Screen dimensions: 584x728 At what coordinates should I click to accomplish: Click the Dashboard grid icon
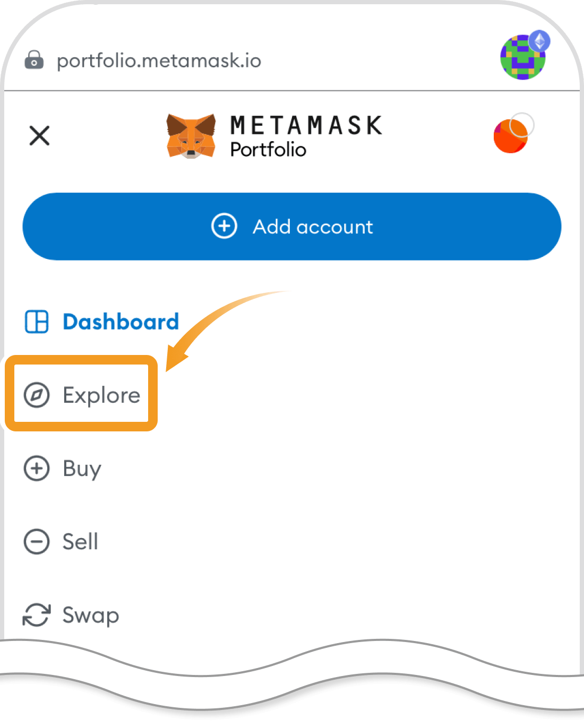tap(37, 322)
